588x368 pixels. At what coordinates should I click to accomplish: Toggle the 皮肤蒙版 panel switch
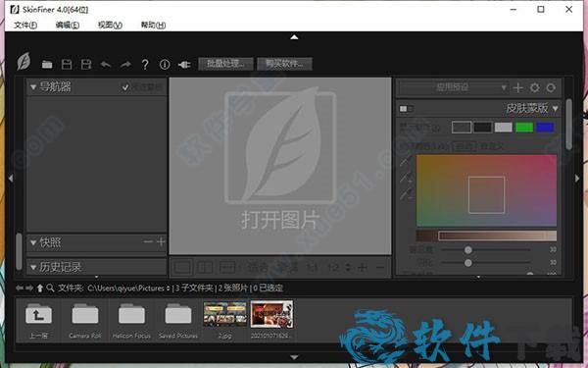tap(406, 109)
